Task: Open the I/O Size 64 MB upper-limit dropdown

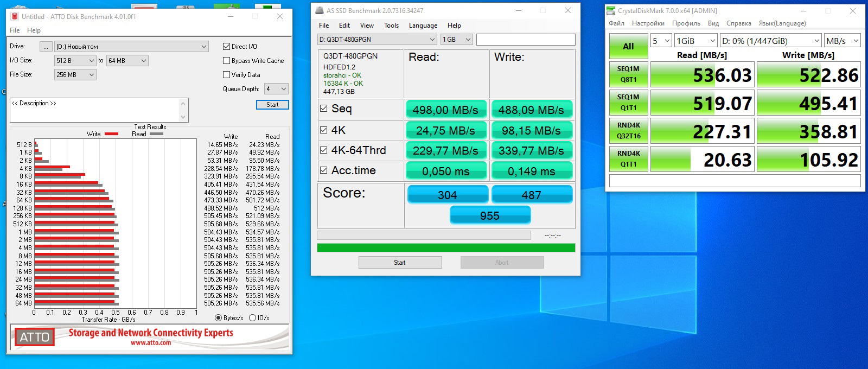Action: point(127,61)
